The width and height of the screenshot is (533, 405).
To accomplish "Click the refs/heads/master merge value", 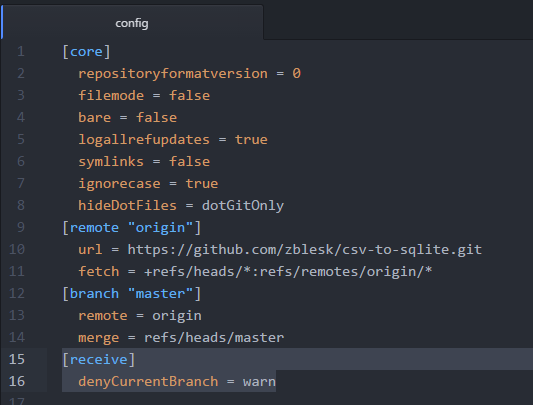I will tap(214, 338).
